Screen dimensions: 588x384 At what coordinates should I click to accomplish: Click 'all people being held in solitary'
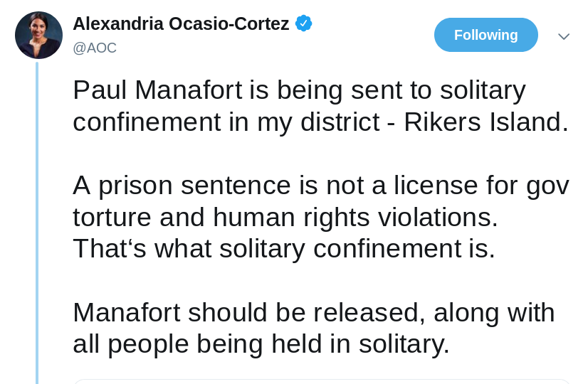point(261,344)
